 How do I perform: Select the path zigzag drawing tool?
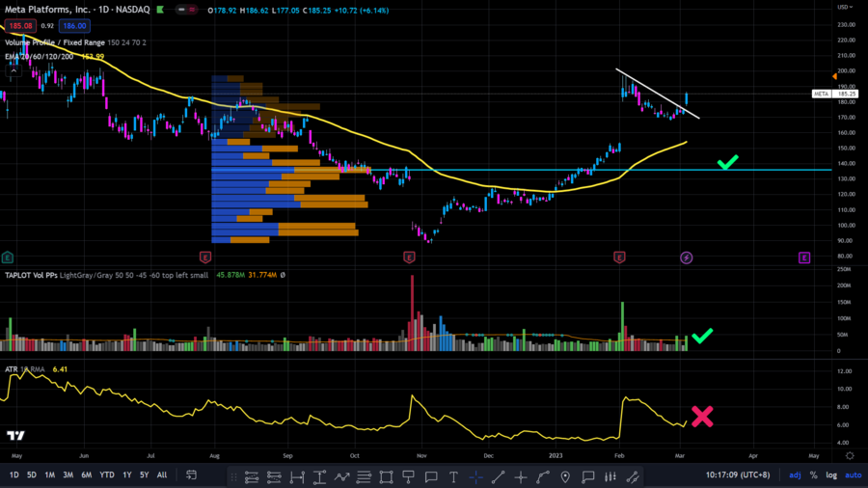[x=341, y=476]
